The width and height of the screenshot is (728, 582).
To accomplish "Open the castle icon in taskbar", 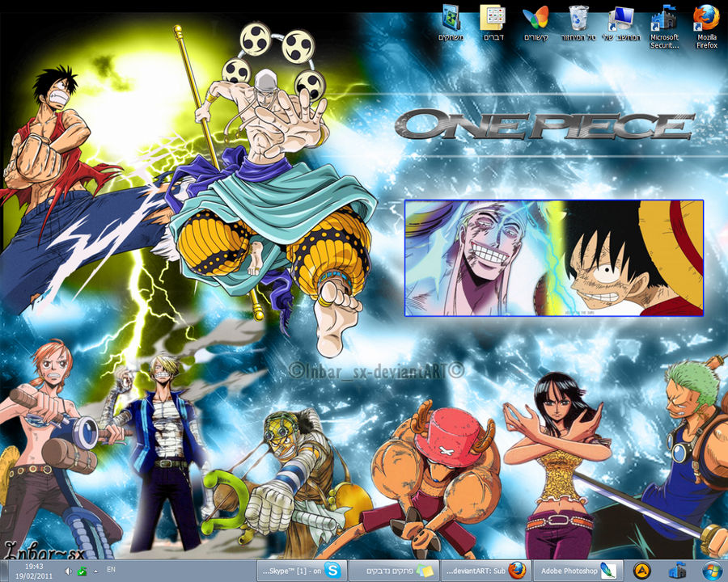I will [x=677, y=571].
